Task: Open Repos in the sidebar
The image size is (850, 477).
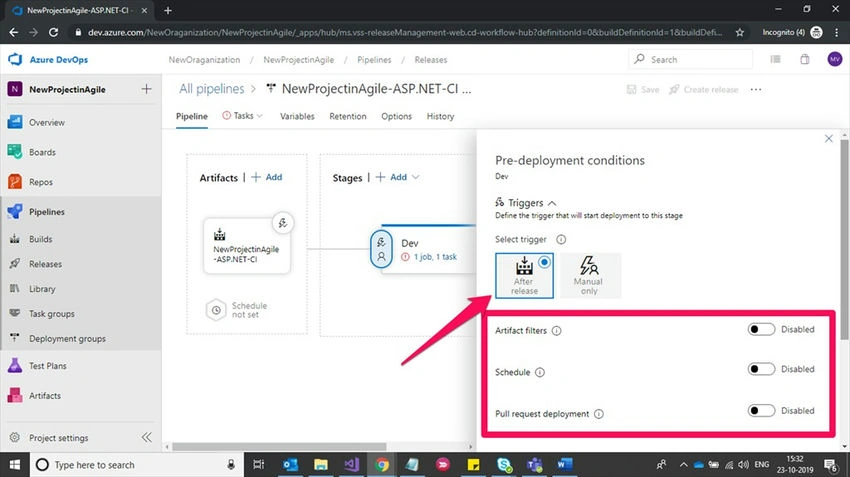Action: click(41, 182)
